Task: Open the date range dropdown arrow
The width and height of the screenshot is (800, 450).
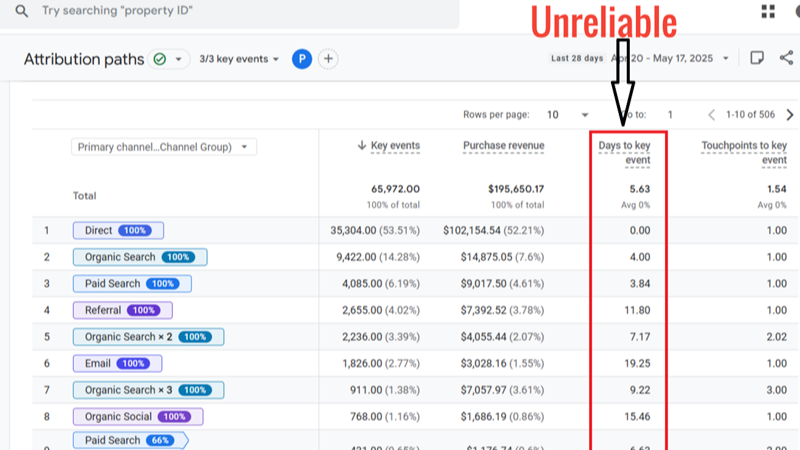Action: (725, 59)
